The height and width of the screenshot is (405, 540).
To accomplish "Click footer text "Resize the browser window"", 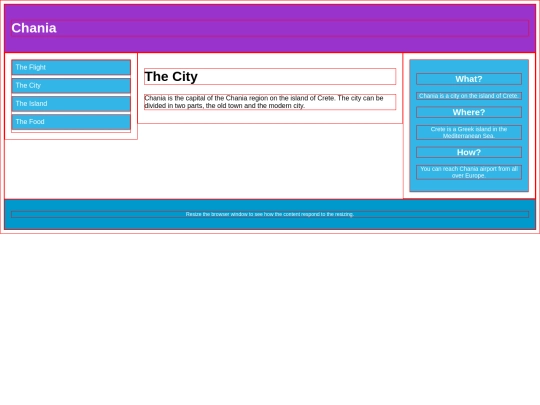I will [x=270, y=214].
